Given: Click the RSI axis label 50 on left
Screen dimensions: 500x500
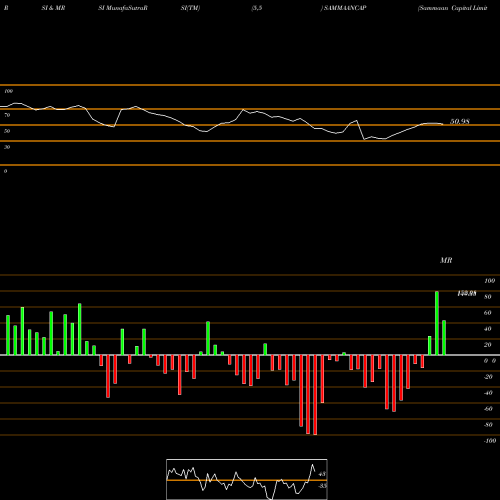Looking at the screenshot, I should 7,131.
